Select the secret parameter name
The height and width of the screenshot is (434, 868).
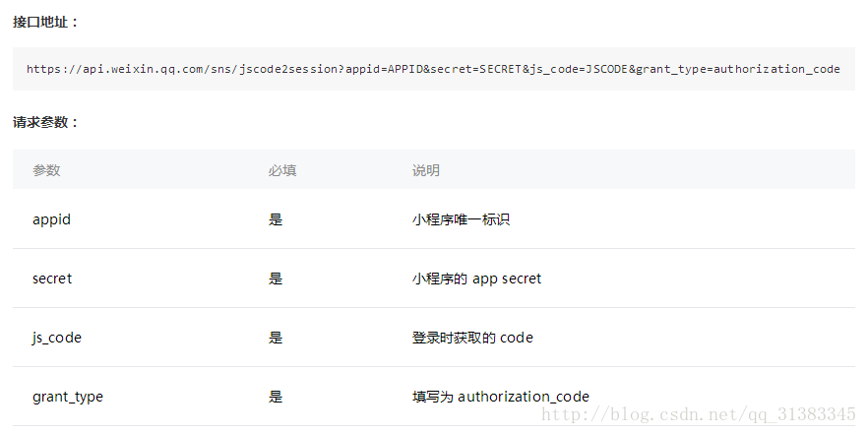(52, 279)
